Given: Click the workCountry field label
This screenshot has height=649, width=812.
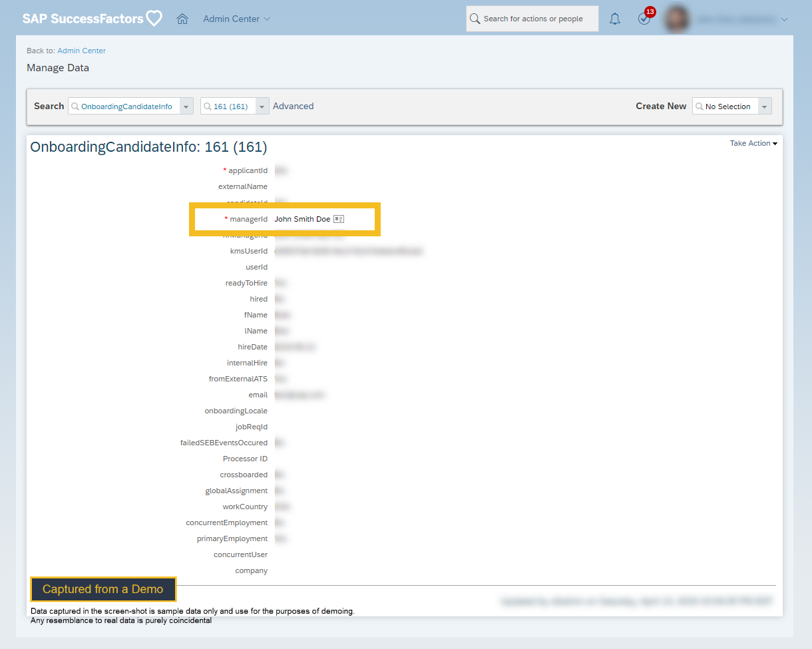Looking at the screenshot, I should (245, 507).
